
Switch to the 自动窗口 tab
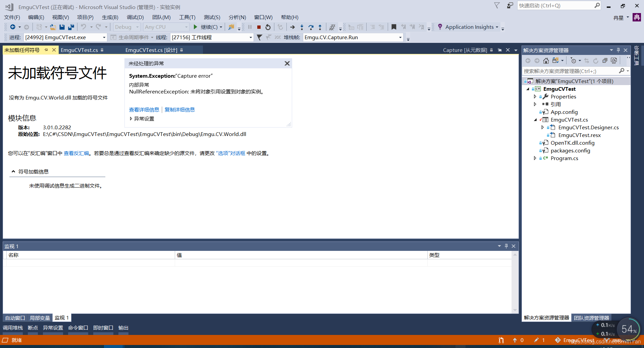point(15,318)
